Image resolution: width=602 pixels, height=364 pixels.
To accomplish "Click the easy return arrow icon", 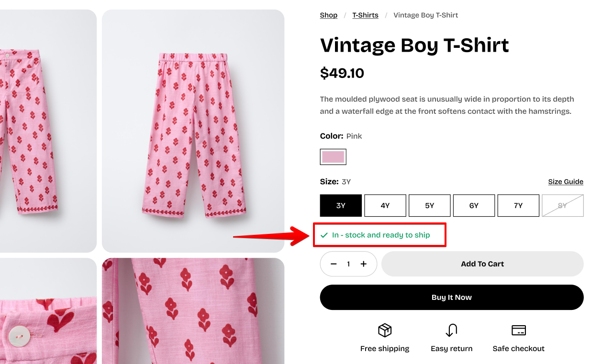I will pos(452,330).
